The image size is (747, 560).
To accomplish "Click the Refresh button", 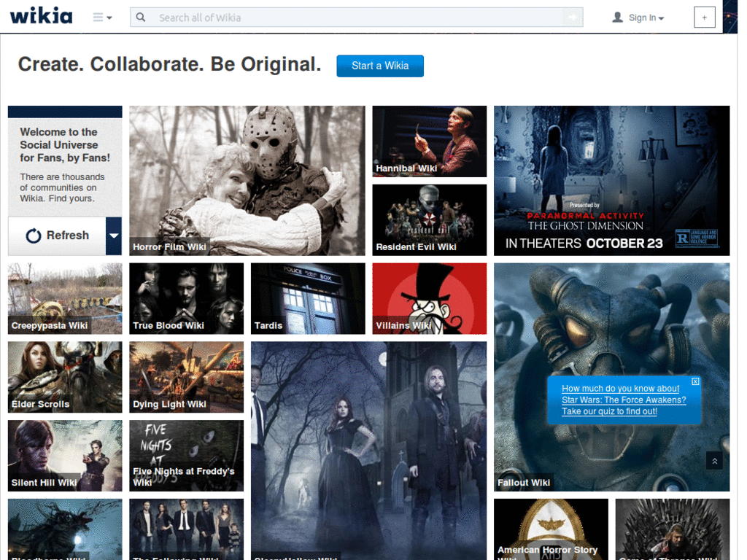I will [x=57, y=236].
